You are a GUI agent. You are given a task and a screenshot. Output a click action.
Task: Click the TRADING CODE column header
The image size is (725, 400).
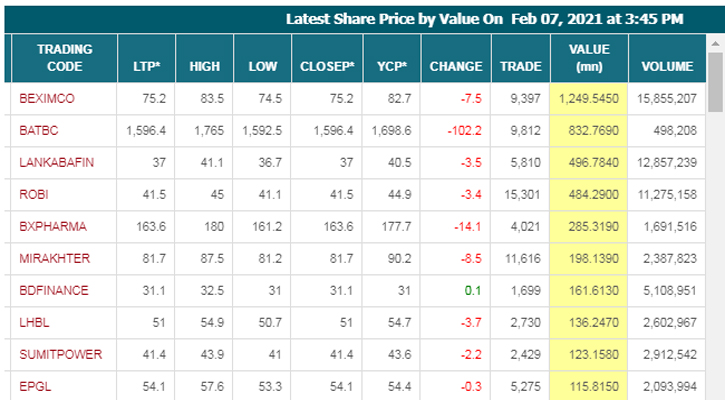point(64,58)
